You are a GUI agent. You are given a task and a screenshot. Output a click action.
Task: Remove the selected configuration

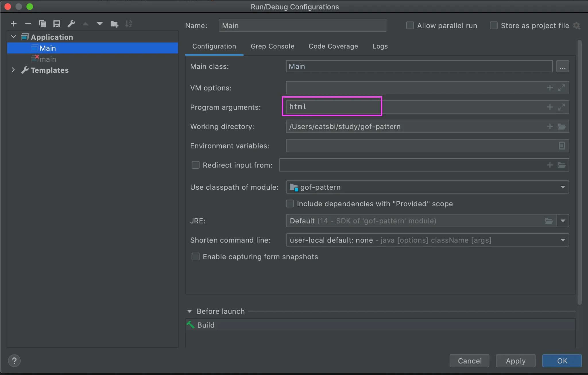coord(28,24)
